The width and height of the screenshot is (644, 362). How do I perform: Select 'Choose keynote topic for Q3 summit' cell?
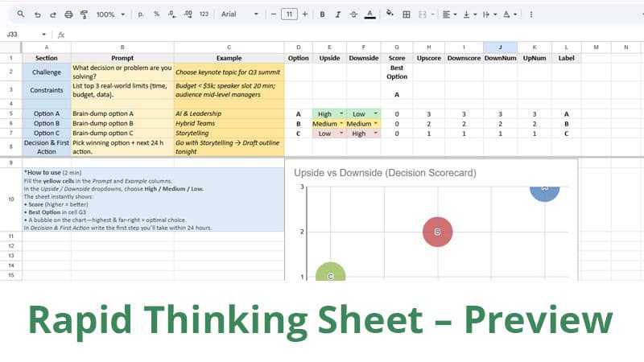(229, 72)
